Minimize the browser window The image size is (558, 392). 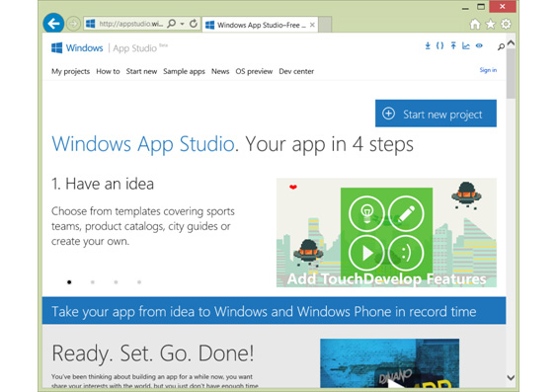465,8
